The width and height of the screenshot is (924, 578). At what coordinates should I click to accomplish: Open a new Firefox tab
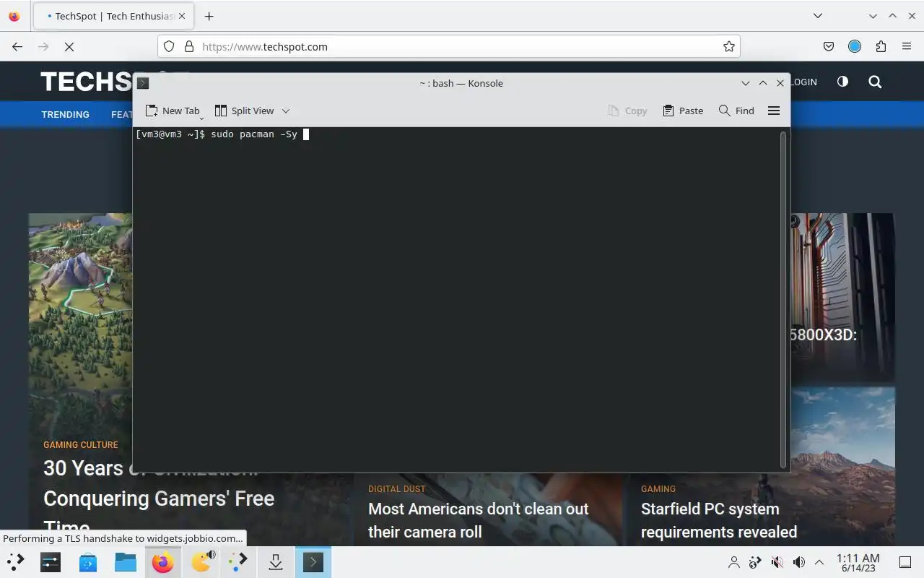pos(209,16)
